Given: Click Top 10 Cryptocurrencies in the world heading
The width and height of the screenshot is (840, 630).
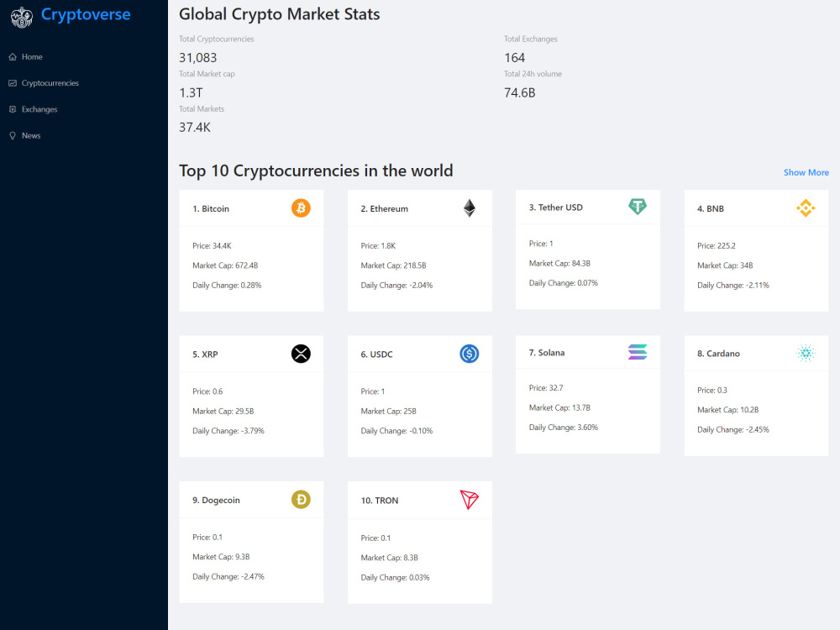Looking at the screenshot, I should (316, 171).
